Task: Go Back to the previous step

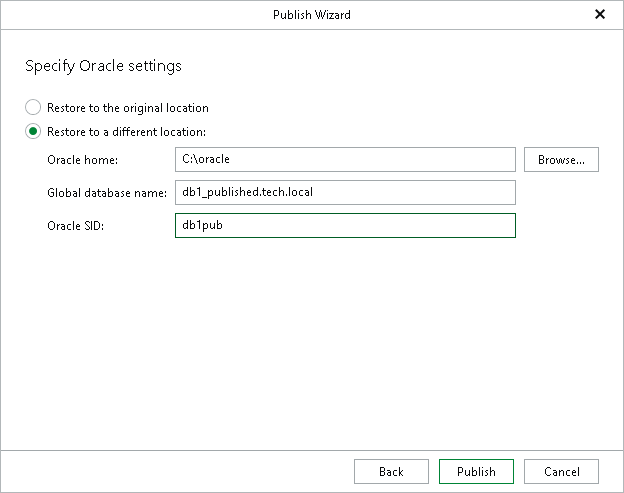Action: click(x=391, y=472)
